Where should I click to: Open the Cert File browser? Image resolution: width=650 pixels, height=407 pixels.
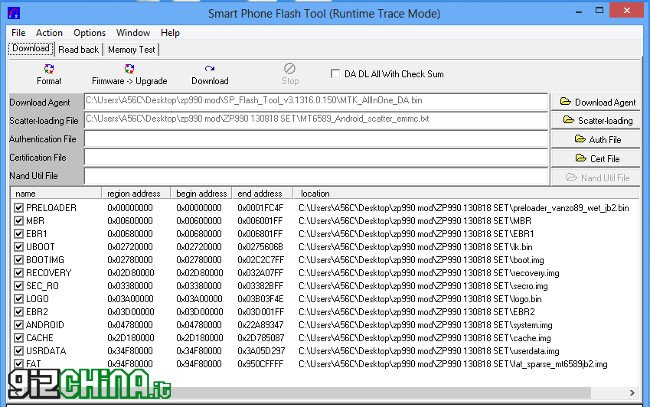[x=596, y=158]
